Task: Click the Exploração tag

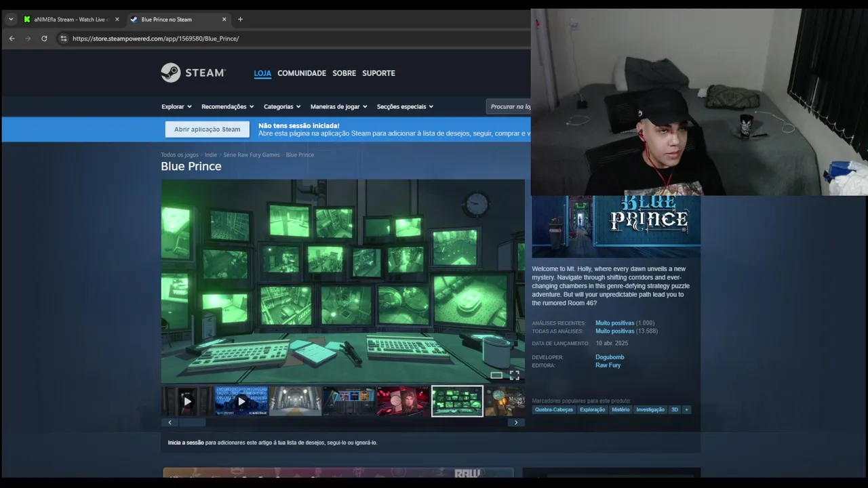Action: [592, 409]
